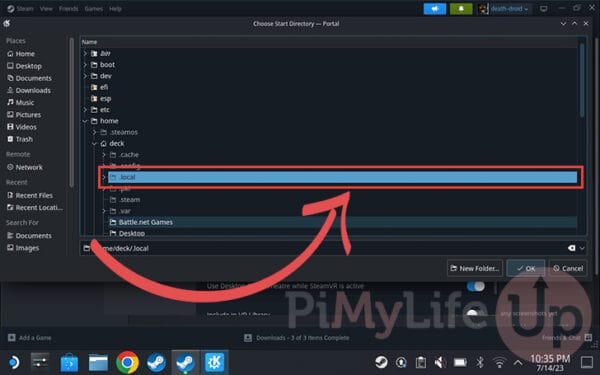Open System Settings from taskbar
The width and height of the screenshot is (600, 375).
(40, 362)
